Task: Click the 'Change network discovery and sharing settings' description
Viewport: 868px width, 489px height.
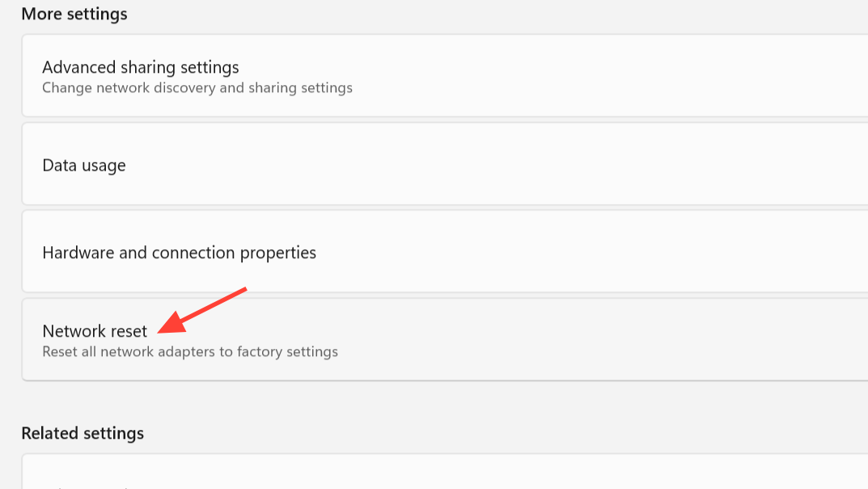Action: pos(197,87)
